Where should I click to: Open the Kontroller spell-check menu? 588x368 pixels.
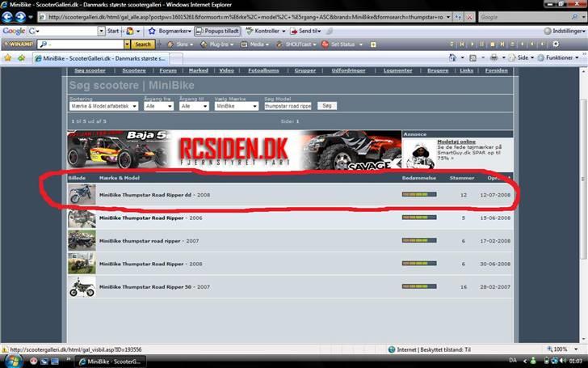266,32
